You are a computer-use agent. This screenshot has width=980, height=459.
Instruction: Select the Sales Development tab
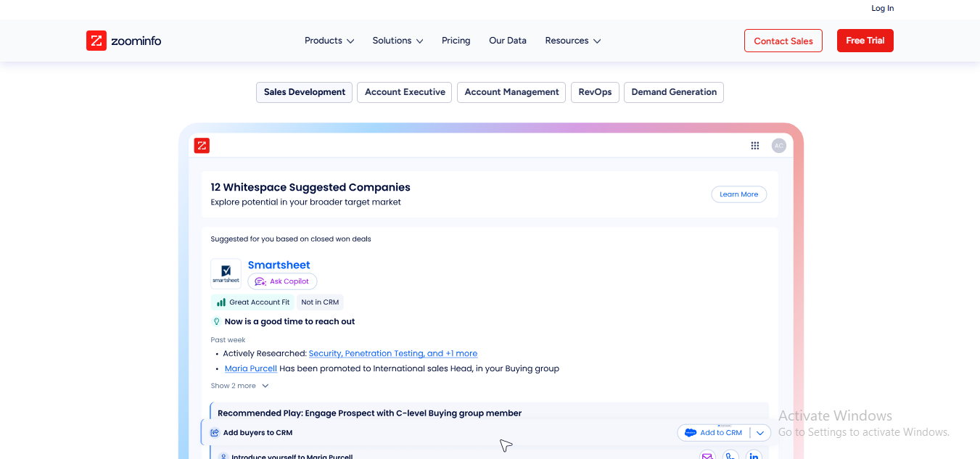tap(305, 92)
